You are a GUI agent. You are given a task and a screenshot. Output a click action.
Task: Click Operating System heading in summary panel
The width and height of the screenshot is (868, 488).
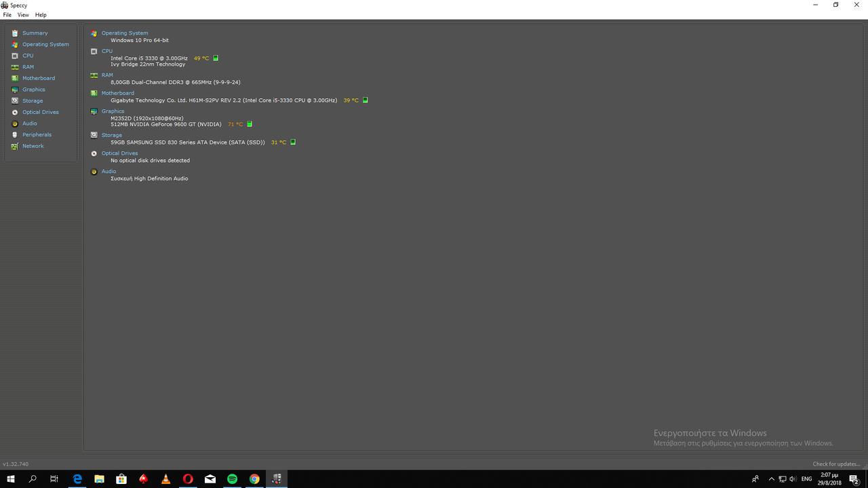pyautogui.click(x=125, y=33)
